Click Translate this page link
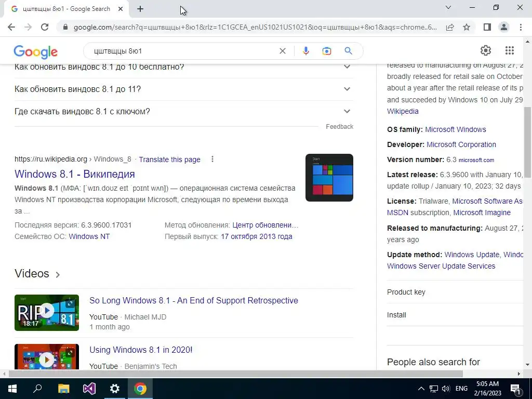This screenshot has width=532, height=399. coord(169,159)
